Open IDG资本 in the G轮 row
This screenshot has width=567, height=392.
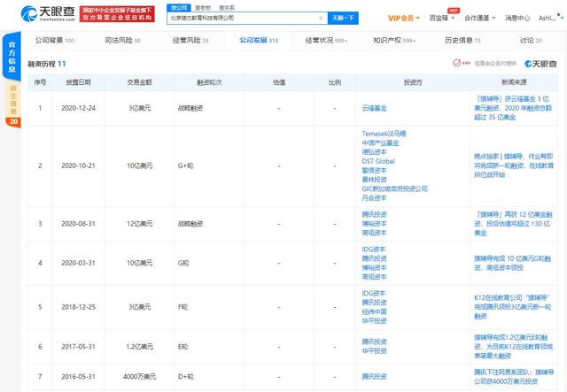click(374, 250)
